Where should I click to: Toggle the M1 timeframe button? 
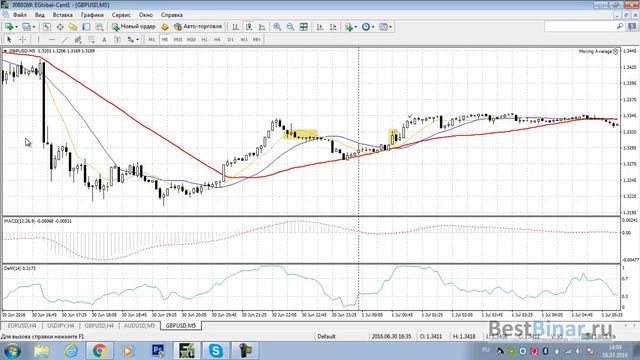[x=151, y=40]
